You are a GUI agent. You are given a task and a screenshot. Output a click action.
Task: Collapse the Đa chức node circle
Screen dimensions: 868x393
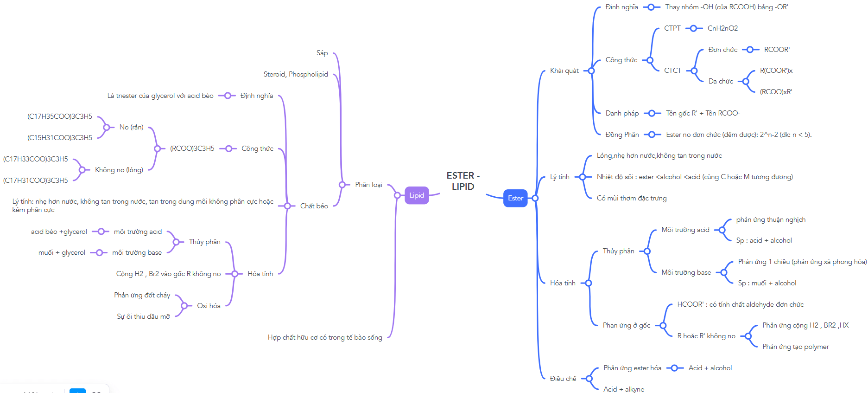[x=746, y=81]
